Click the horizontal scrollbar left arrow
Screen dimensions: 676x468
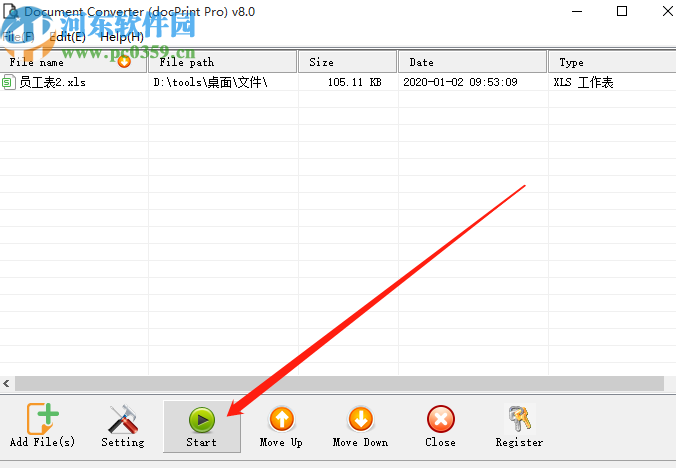coord(7,383)
